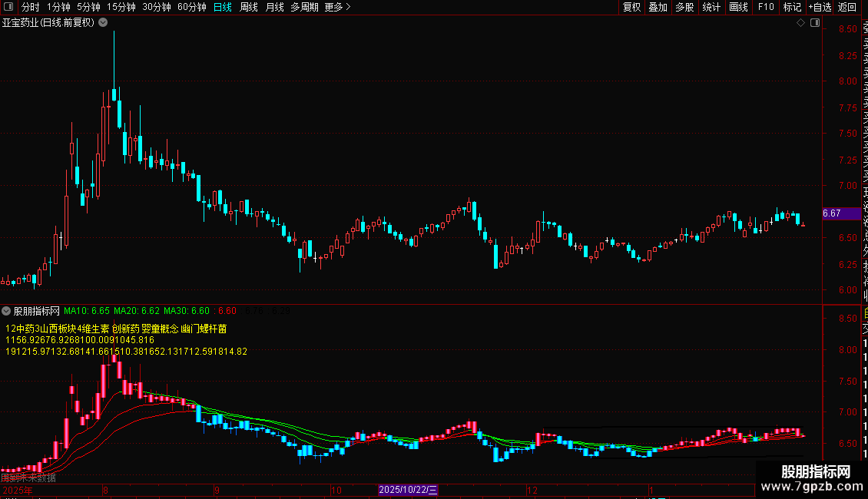The width and height of the screenshot is (868, 499).
Task: Click the 标记 mark button
Action: (x=792, y=7)
